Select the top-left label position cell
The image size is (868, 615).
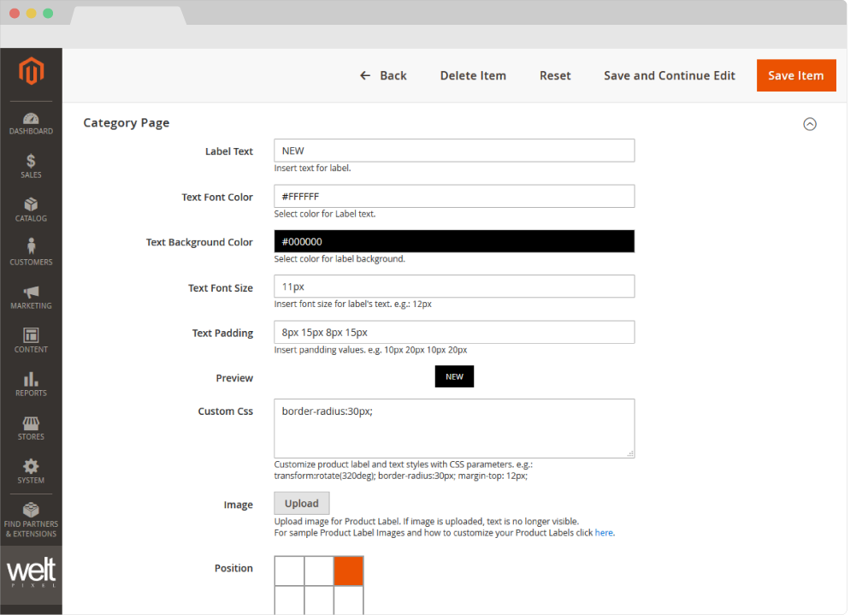(x=289, y=571)
